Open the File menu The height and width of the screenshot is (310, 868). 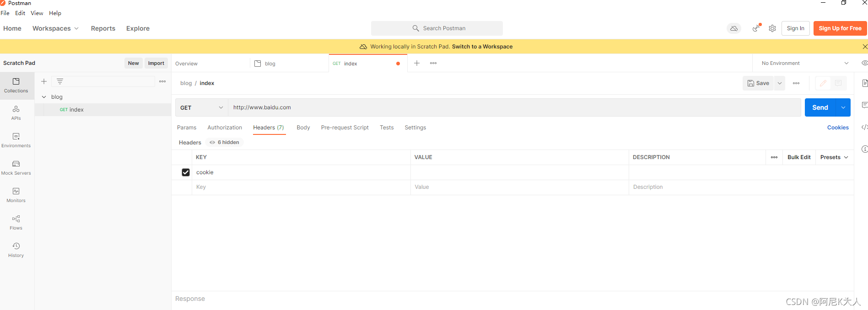5,13
